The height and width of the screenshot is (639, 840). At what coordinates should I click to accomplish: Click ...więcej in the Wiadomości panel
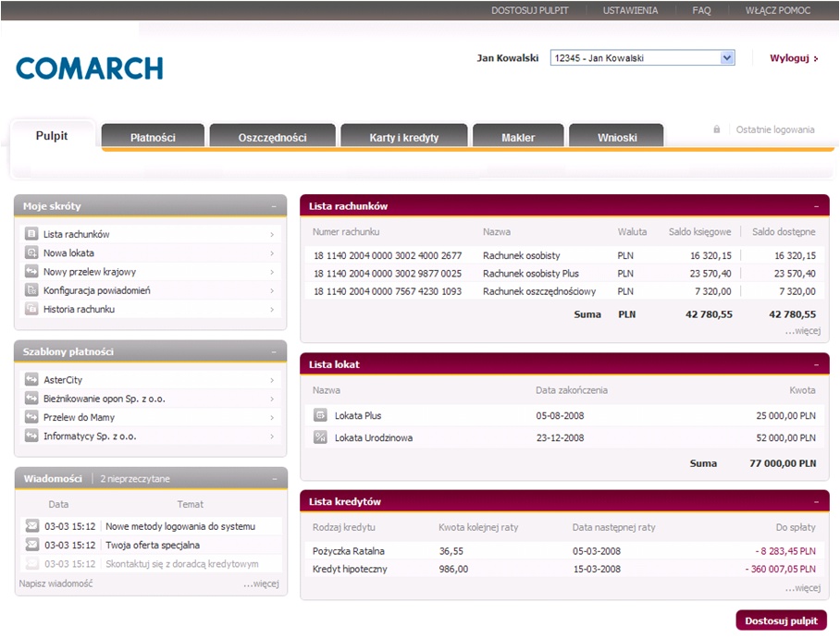(262, 584)
